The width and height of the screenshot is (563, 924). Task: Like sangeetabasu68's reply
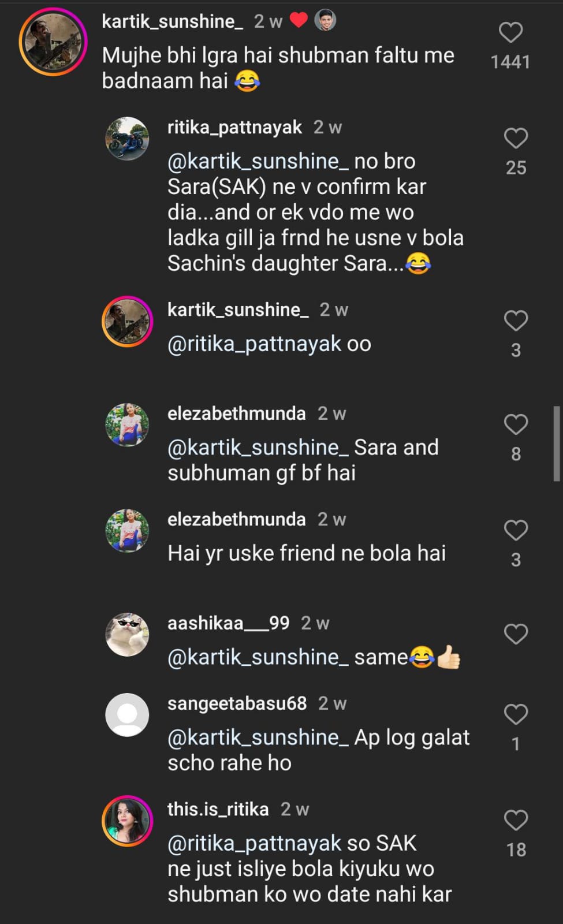[516, 715]
